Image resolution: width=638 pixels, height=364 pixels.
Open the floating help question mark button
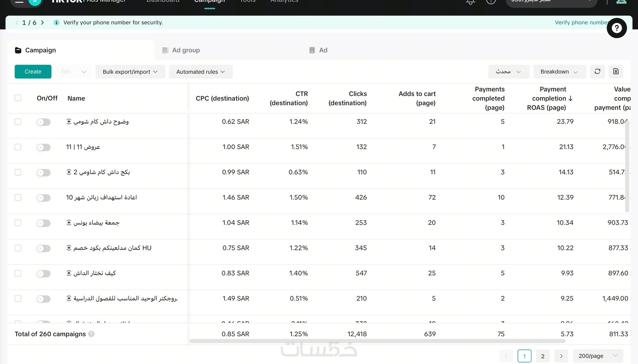[x=617, y=28]
